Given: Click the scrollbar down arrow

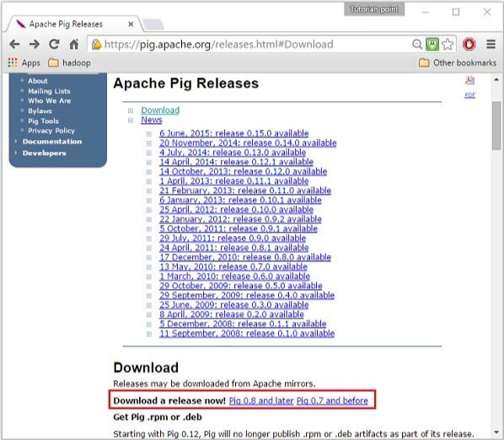Looking at the screenshot, I should click(496, 432).
